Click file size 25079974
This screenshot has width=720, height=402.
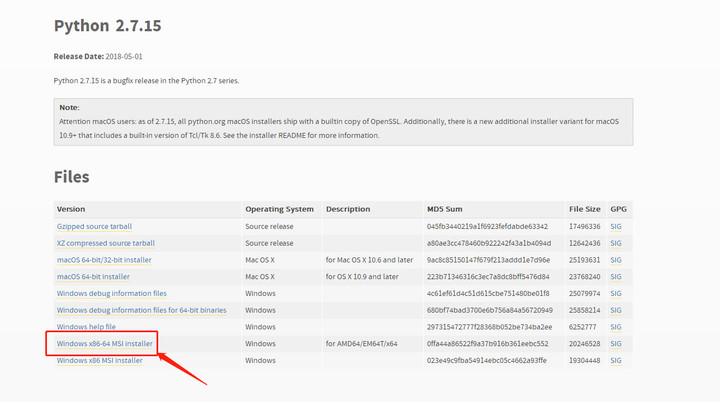(x=585, y=294)
